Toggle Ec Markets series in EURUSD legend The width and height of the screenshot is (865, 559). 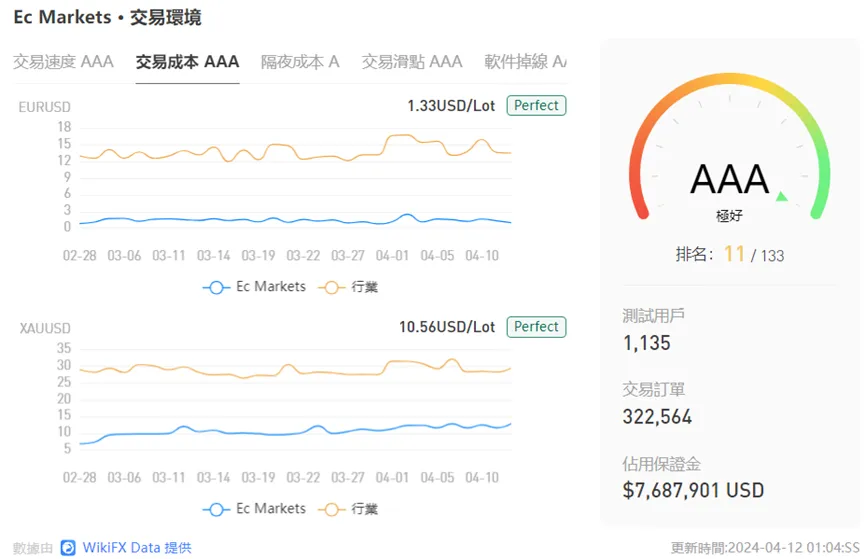coord(254,287)
